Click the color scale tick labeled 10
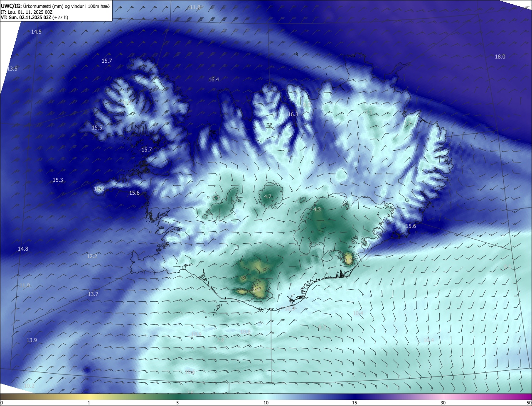532x406 pixels. [266, 403]
